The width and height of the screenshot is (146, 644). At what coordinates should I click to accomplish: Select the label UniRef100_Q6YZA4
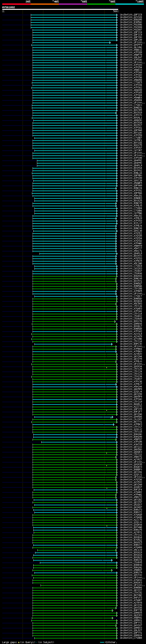[131, 357]
